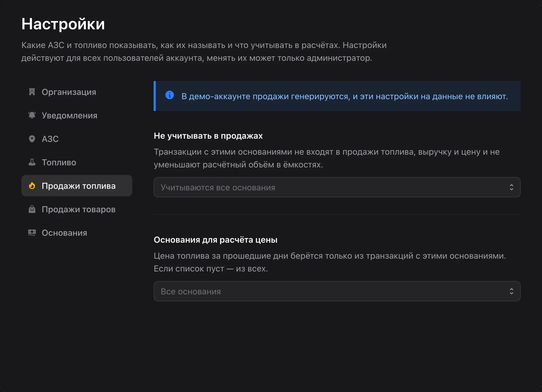Viewport: 542px width, 392px height.
Task: Click the building icon next to Организация
Action: pos(32,92)
